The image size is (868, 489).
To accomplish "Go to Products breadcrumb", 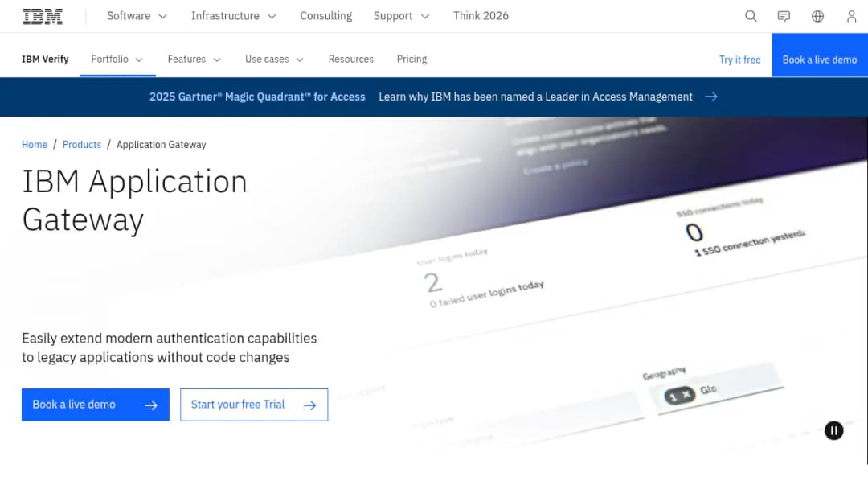I will [82, 145].
